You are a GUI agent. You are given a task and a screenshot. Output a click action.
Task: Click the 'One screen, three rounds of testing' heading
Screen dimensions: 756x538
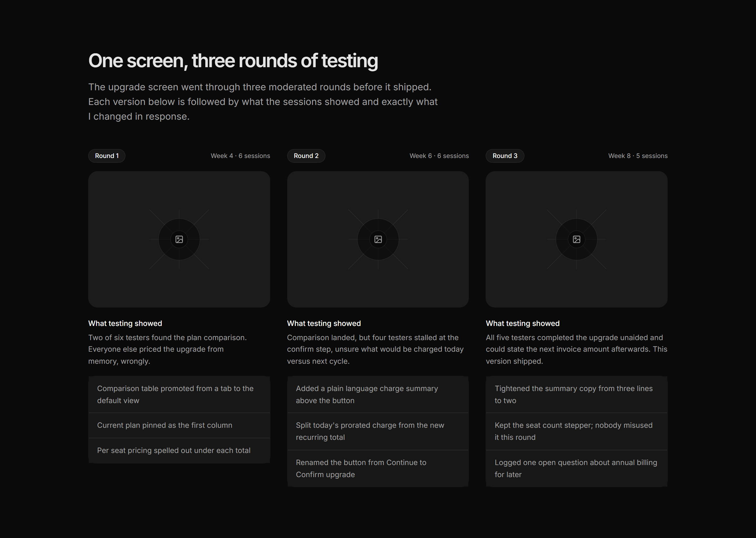click(233, 61)
